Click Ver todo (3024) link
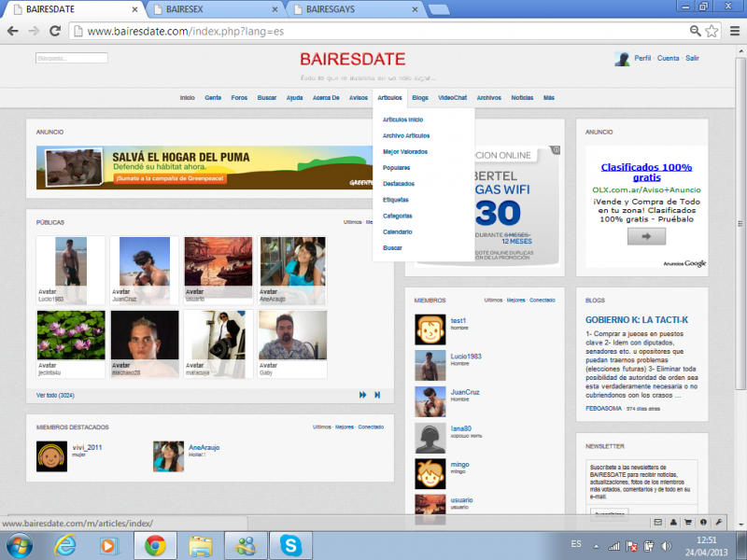This screenshot has width=747, height=560. click(55, 395)
